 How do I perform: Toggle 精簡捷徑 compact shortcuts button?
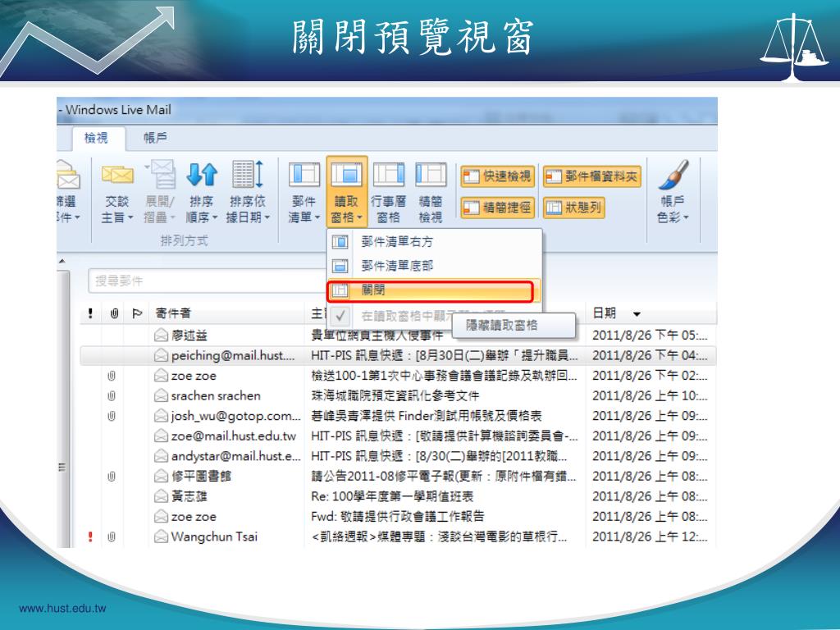point(498,208)
